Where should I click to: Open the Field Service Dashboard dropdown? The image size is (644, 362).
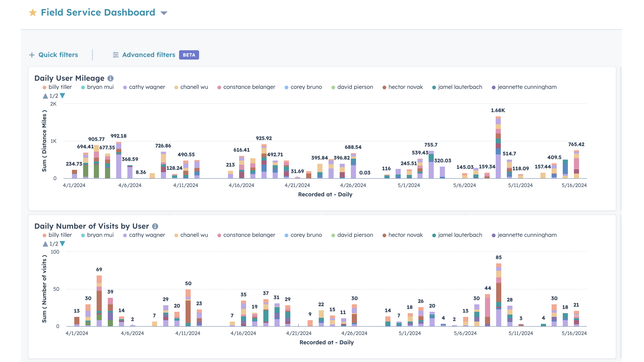point(164,12)
